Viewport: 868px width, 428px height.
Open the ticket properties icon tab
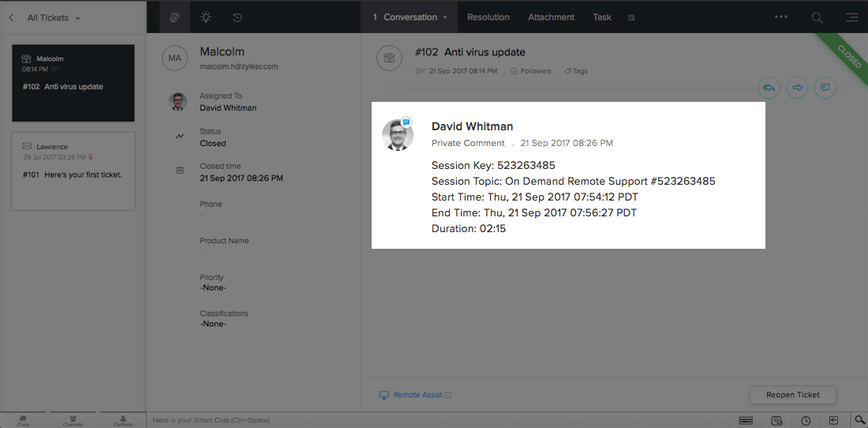[x=174, y=17]
